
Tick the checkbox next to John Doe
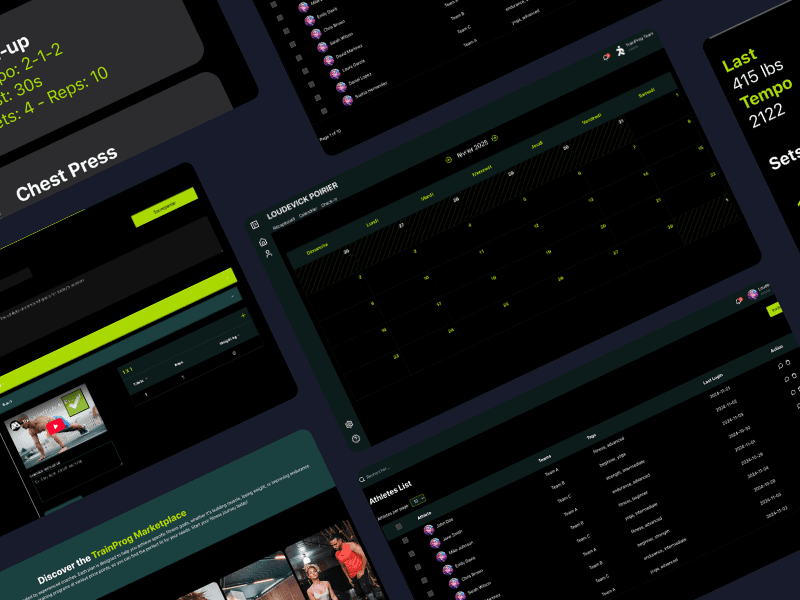[x=405, y=539]
